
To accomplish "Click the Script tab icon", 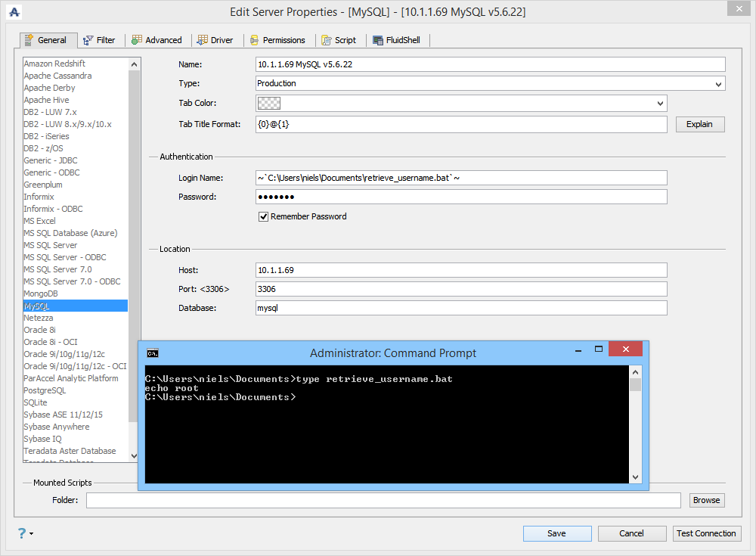I will click(326, 40).
